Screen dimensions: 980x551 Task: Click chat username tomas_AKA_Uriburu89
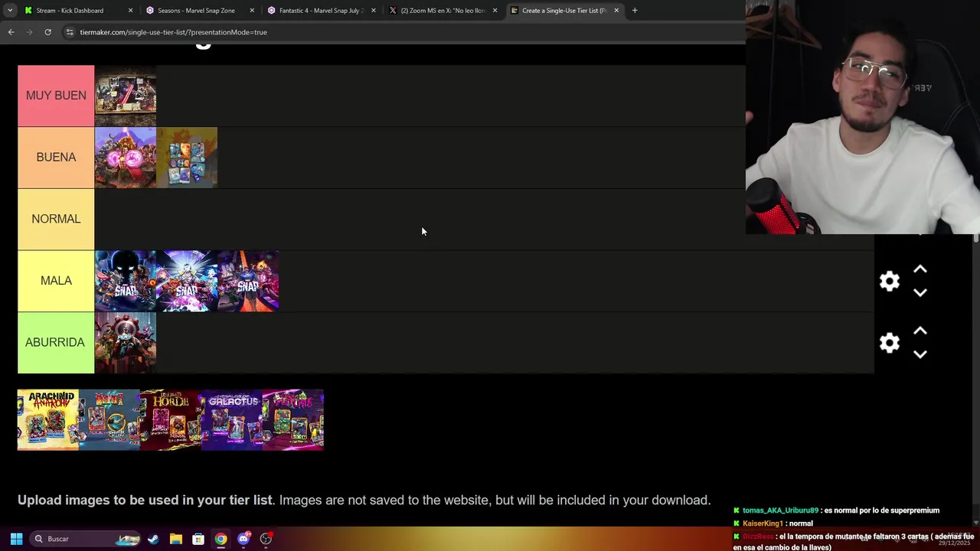(x=780, y=510)
